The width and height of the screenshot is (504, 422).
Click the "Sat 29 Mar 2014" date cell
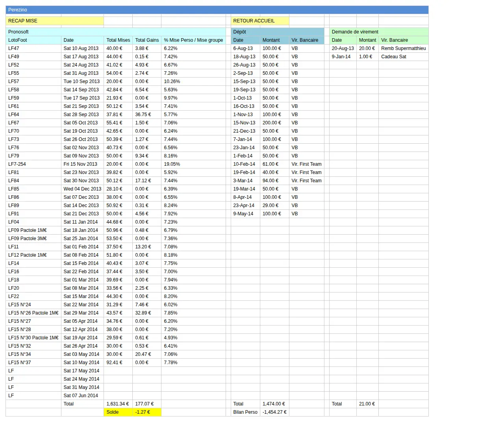pos(82,313)
